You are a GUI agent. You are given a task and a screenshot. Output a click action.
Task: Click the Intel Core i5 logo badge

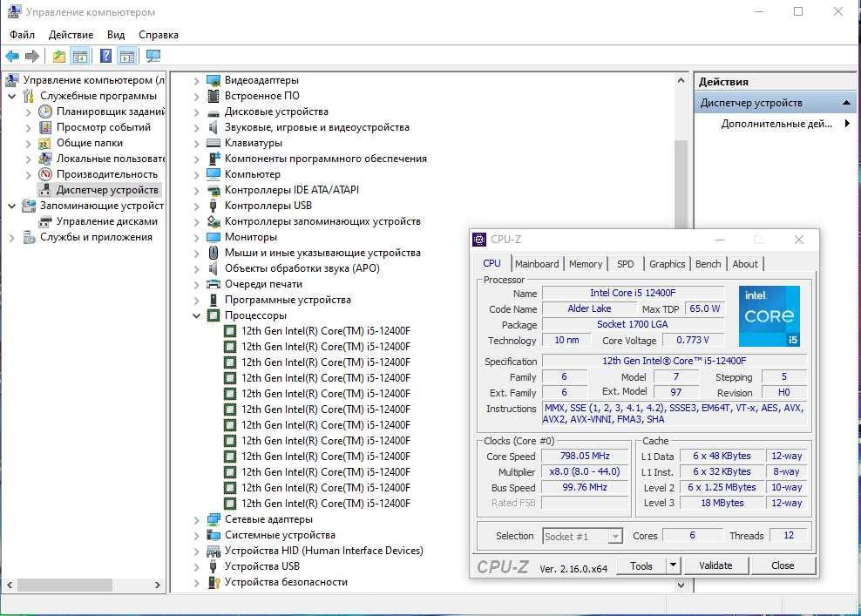coord(769,315)
